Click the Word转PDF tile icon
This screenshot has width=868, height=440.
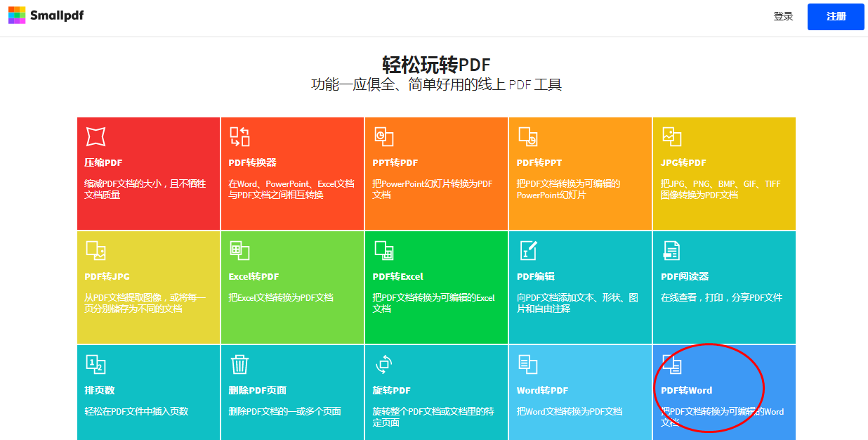pyautogui.click(x=527, y=364)
